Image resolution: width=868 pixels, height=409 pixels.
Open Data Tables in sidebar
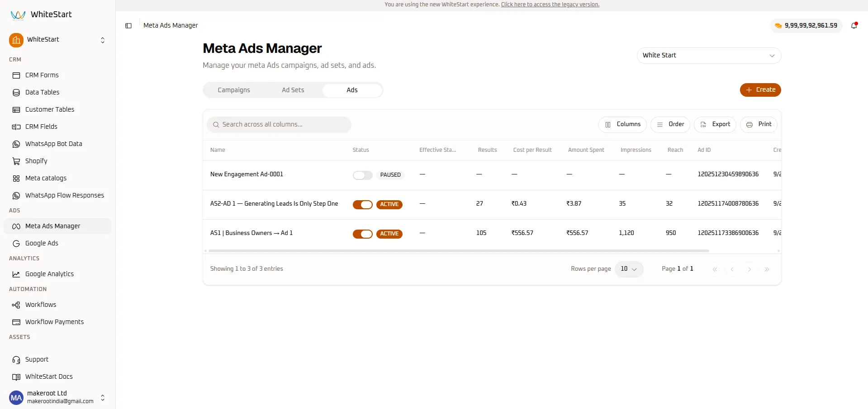pos(58,92)
